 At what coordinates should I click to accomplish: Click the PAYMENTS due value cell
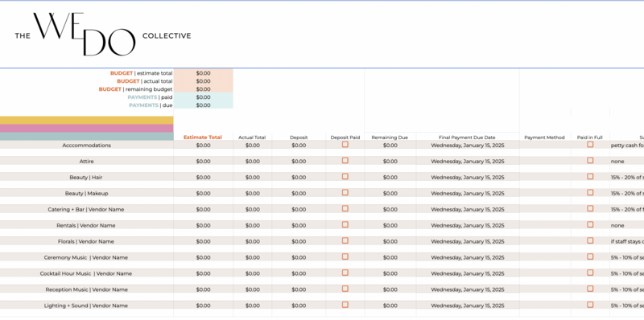click(204, 105)
